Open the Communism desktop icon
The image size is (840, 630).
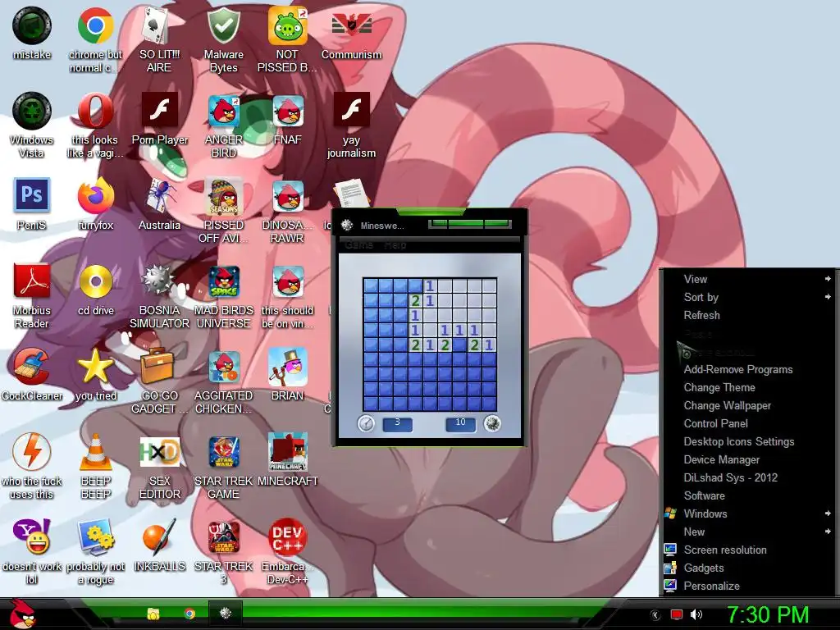click(351, 25)
